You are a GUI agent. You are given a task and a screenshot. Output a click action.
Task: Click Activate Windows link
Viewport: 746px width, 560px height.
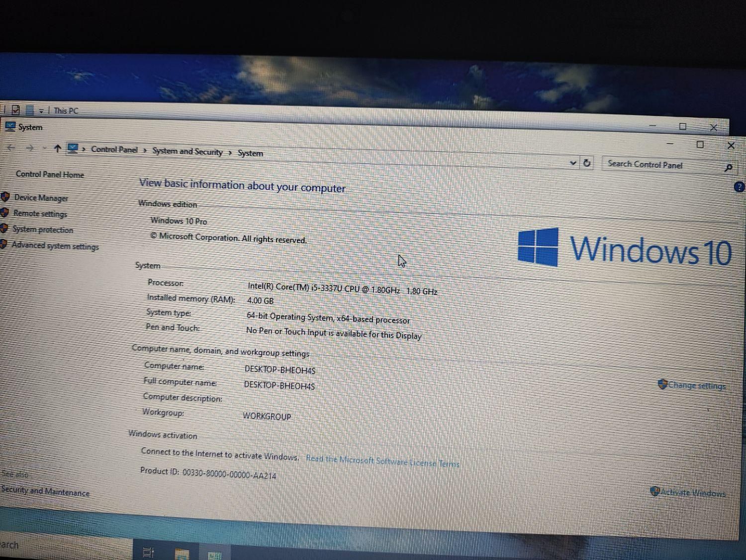click(693, 493)
